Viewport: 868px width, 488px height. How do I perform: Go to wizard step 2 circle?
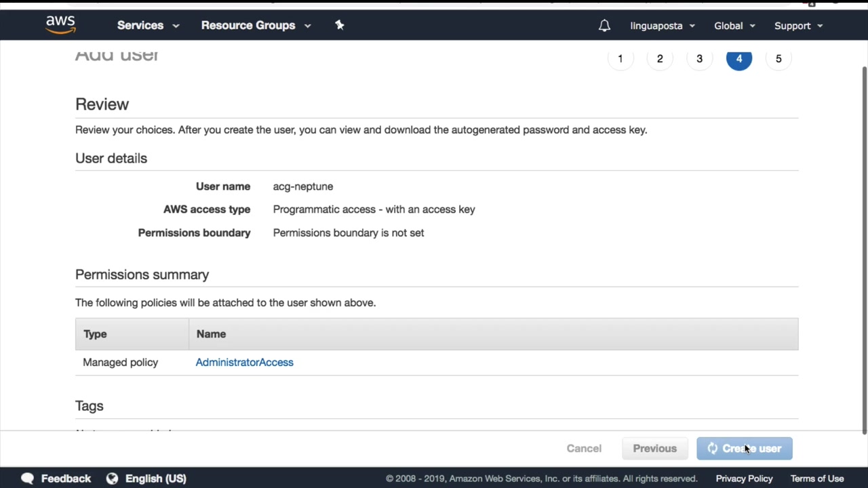660,59
